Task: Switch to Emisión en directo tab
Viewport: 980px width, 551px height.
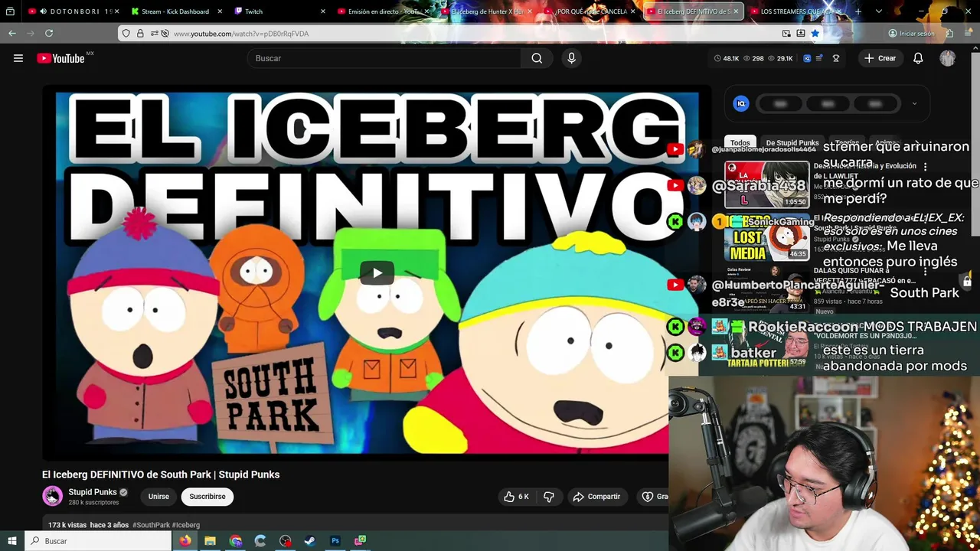Action: [x=383, y=11]
